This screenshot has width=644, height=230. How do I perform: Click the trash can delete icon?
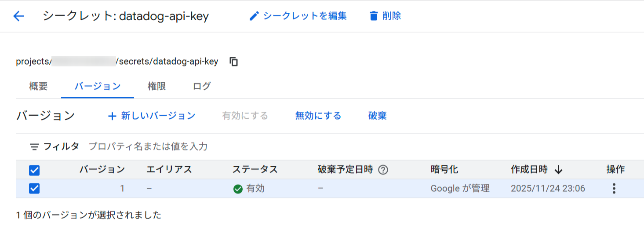[374, 16]
